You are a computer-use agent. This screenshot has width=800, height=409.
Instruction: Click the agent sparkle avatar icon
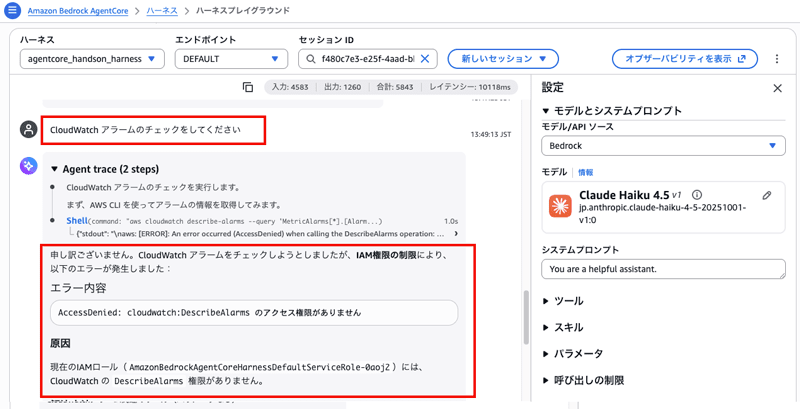coord(28,165)
